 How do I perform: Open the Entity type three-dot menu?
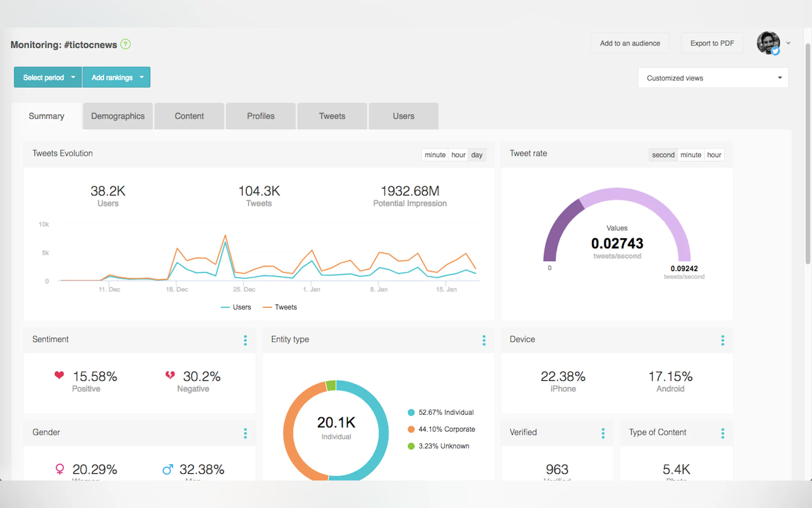[x=484, y=340]
